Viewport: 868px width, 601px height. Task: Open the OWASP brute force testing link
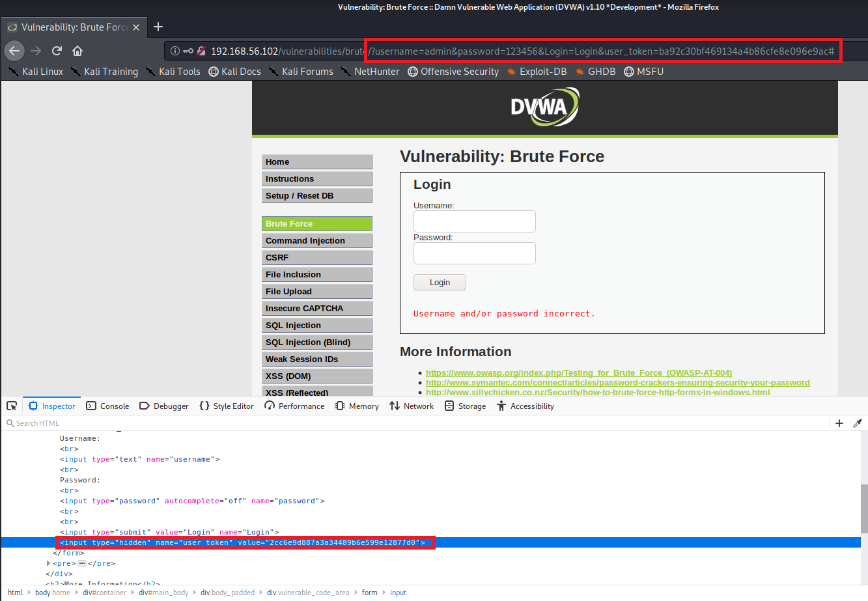tap(578, 373)
